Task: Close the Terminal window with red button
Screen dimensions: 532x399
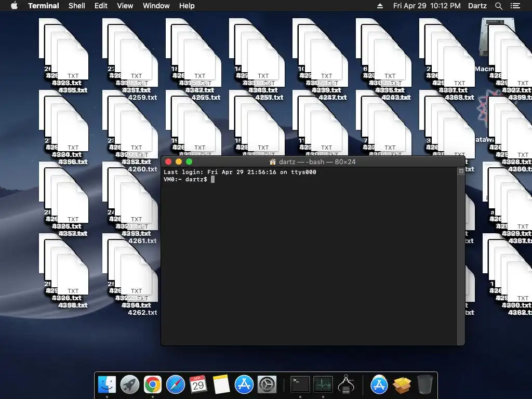Action: pyautogui.click(x=168, y=162)
